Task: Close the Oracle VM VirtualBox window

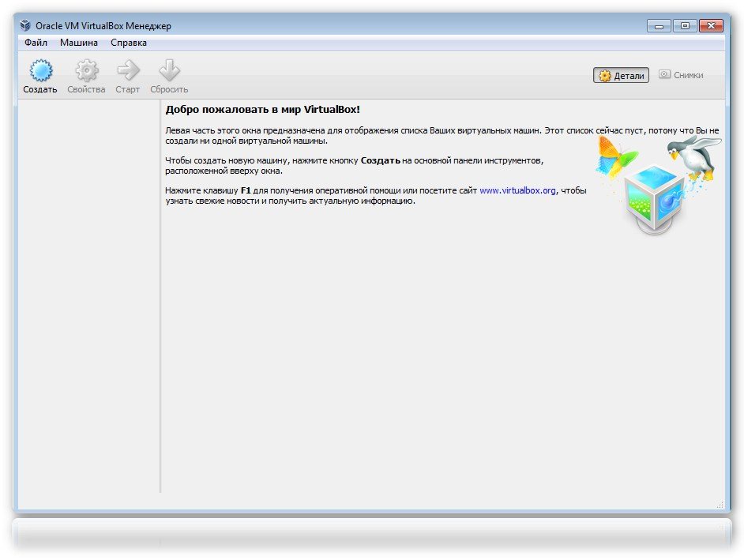Action: [x=711, y=25]
